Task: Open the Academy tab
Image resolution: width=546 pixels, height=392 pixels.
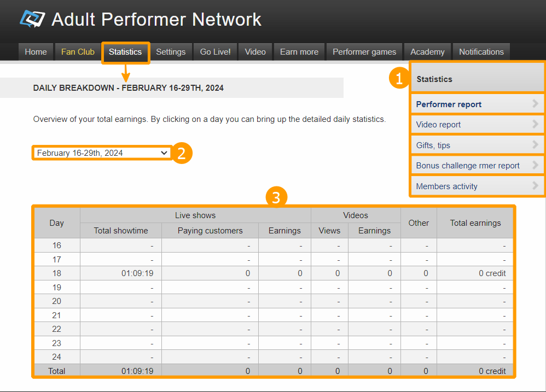Action: tap(427, 52)
